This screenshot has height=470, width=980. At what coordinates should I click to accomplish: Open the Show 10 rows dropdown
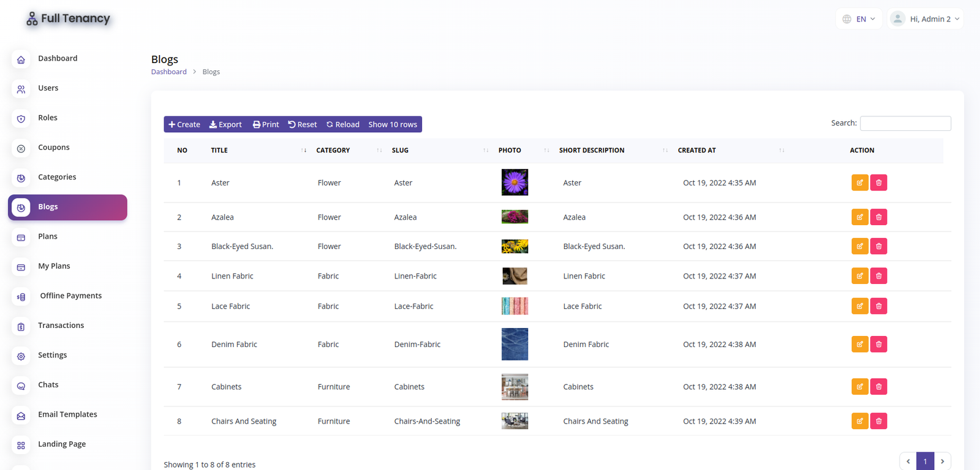pyautogui.click(x=393, y=124)
